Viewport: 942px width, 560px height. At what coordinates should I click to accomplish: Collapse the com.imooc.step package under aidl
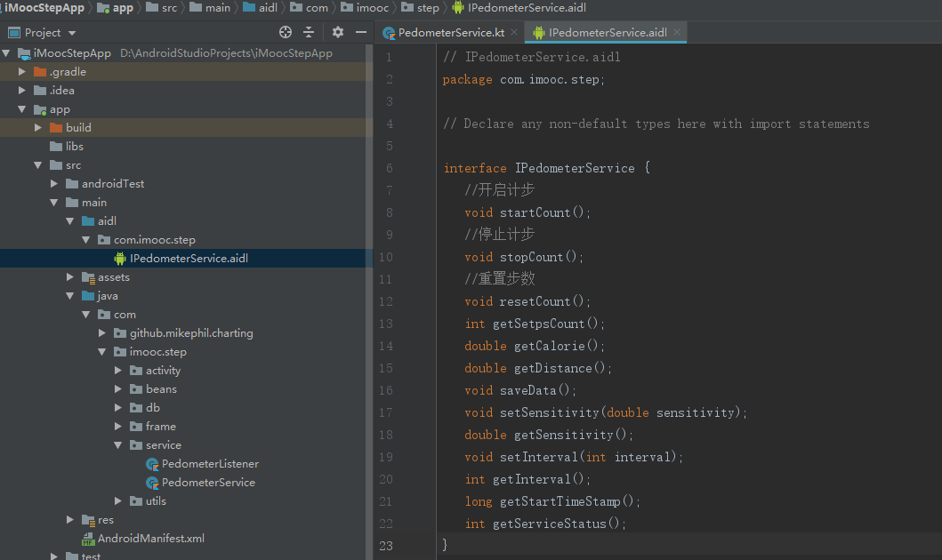85,239
